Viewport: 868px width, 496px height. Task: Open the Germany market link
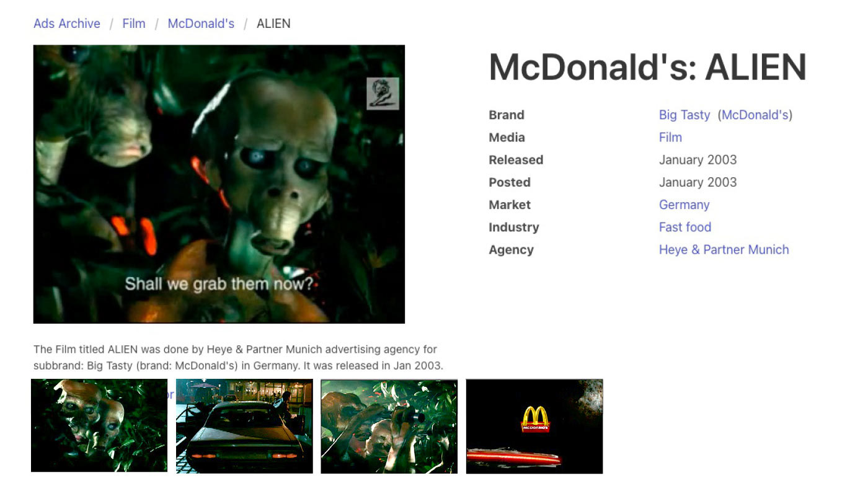pos(684,205)
